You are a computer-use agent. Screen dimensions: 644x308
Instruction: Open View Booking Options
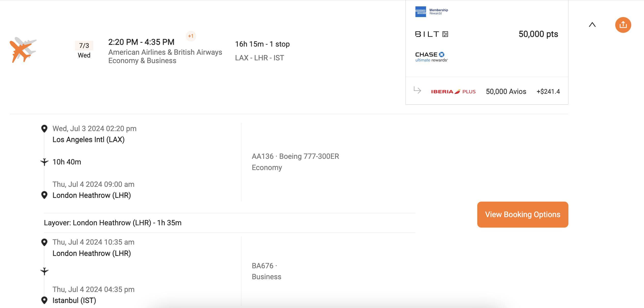[x=523, y=215]
